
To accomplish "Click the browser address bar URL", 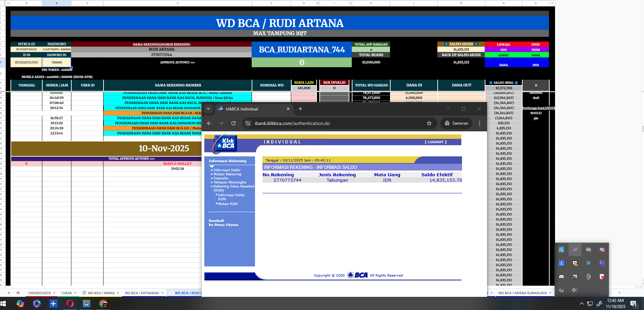I will [292, 123].
